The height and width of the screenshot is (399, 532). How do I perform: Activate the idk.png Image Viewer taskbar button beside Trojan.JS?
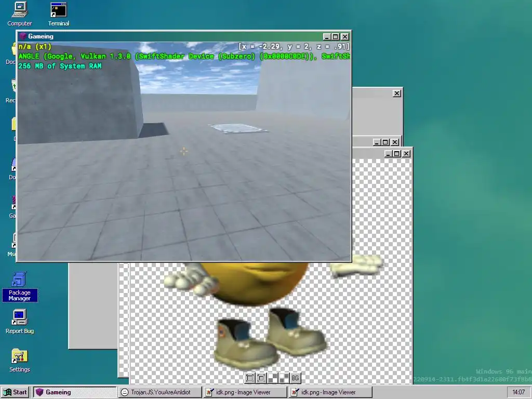pos(245,392)
